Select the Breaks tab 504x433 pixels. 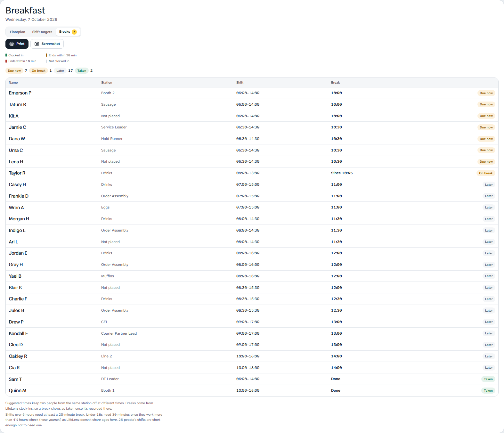coord(68,32)
